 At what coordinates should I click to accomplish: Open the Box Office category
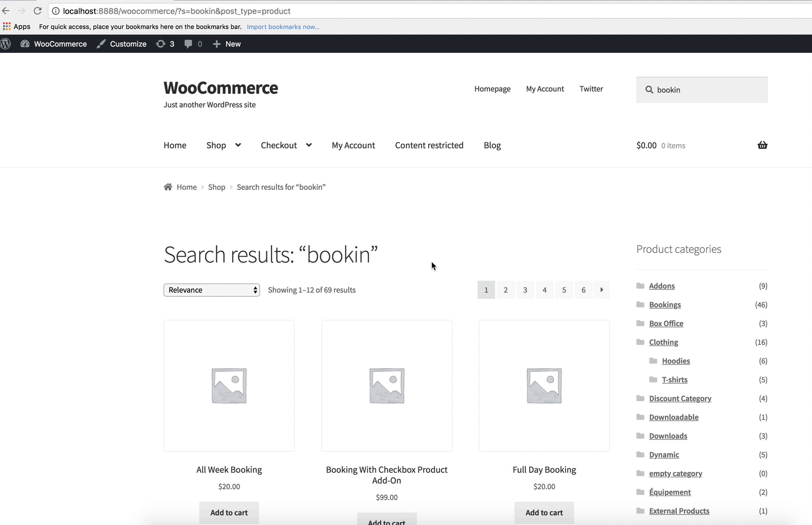pos(666,323)
